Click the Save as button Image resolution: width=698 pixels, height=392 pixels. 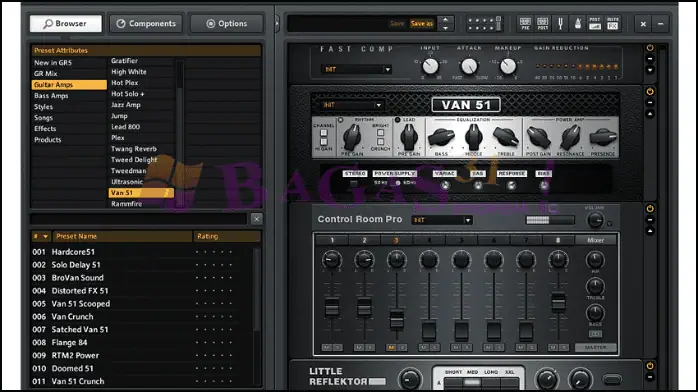coord(422,24)
